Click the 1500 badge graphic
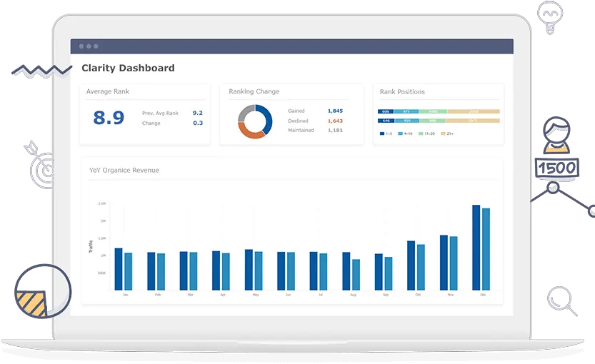The width and height of the screenshot is (595, 364). click(556, 168)
